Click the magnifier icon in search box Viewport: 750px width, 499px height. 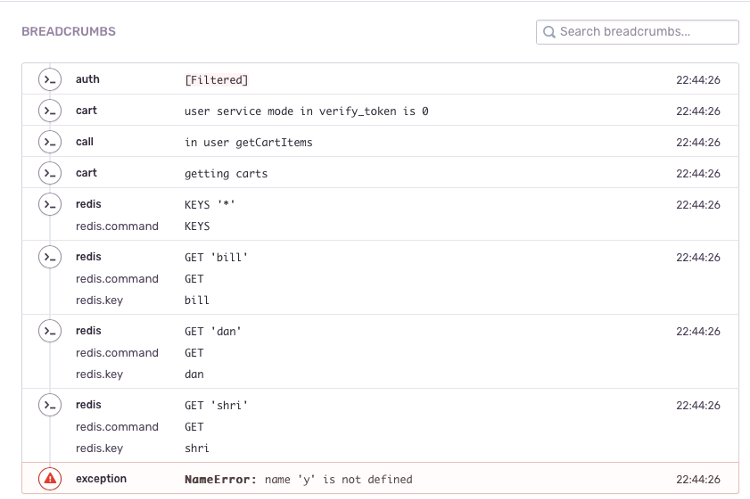click(x=549, y=32)
